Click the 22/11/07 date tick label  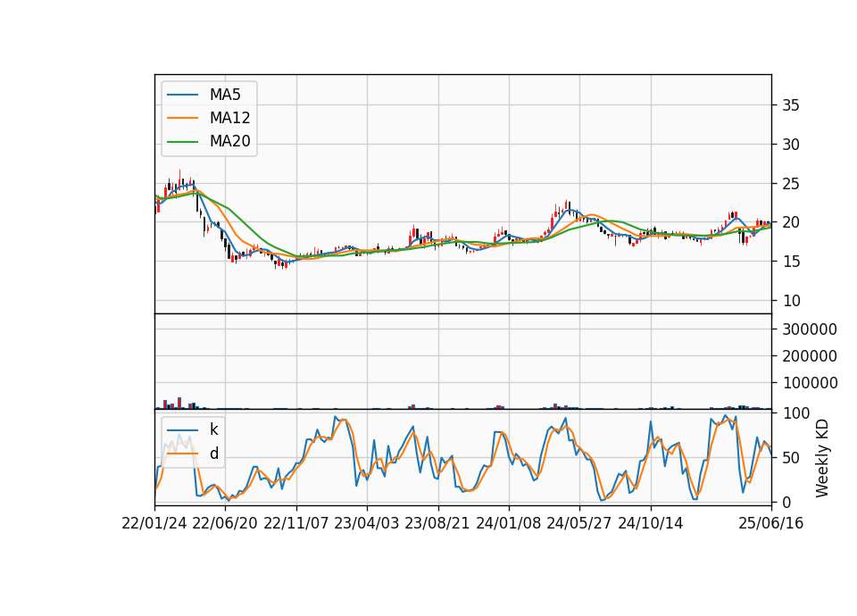[x=296, y=524]
